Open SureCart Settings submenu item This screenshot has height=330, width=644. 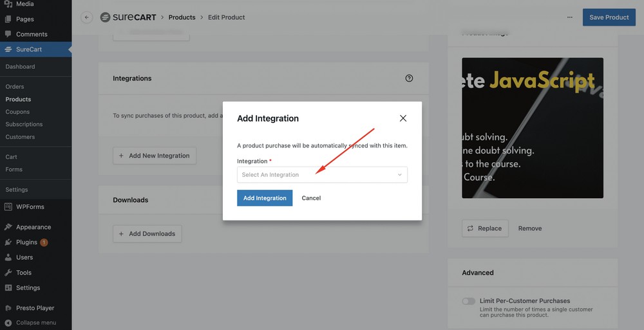[x=17, y=190]
